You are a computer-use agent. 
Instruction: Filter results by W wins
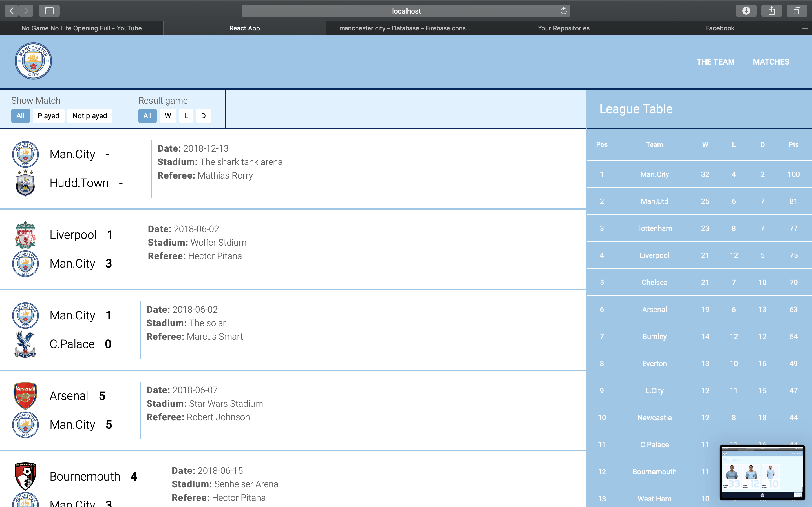(168, 116)
